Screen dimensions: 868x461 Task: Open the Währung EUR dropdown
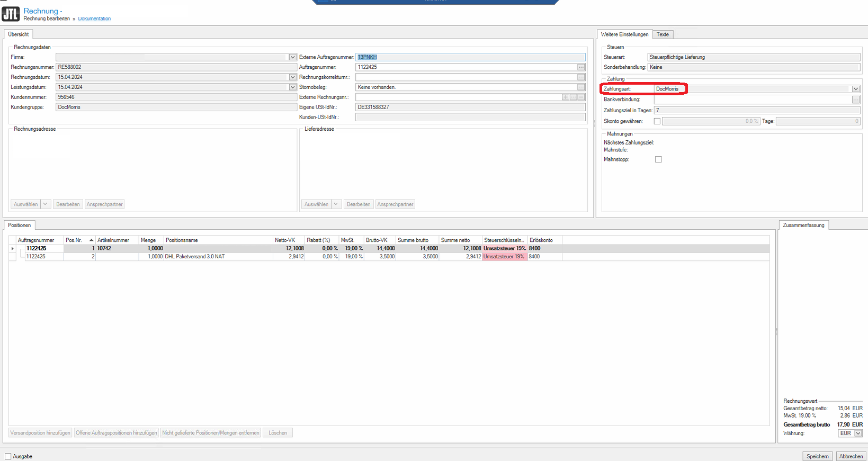858,433
